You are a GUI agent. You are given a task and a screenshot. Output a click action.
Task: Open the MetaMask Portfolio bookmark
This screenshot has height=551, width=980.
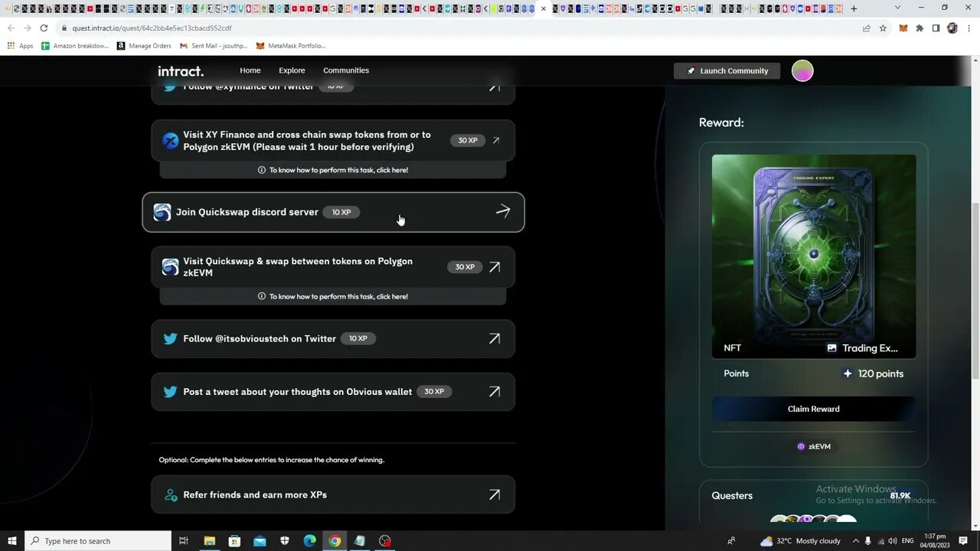[x=291, y=46]
